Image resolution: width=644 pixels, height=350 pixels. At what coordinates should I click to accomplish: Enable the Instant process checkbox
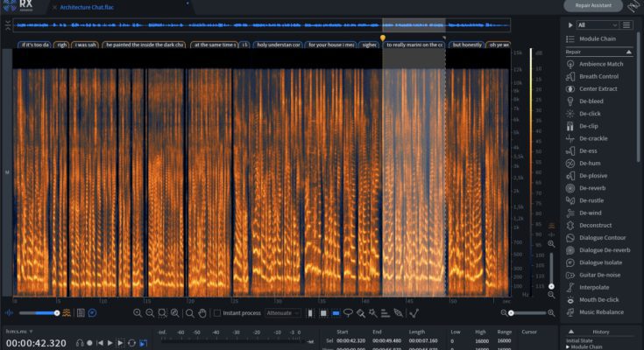pos(217,312)
